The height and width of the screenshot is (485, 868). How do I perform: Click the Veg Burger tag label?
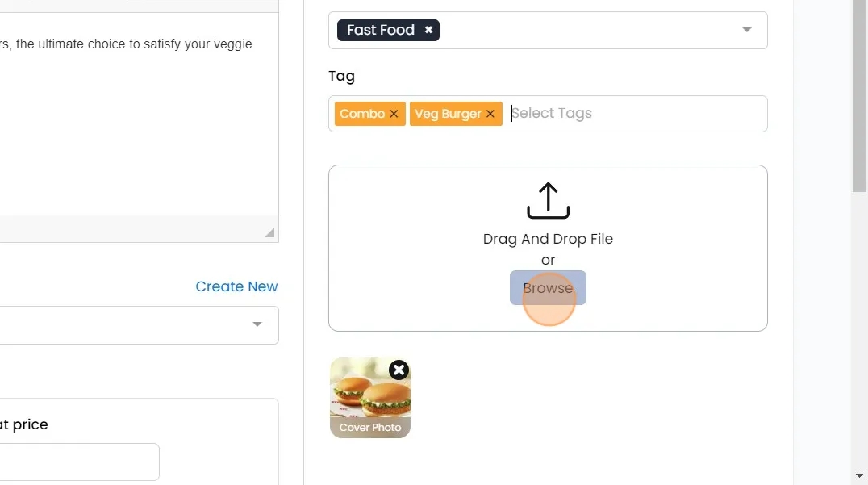tap(448, 114)
